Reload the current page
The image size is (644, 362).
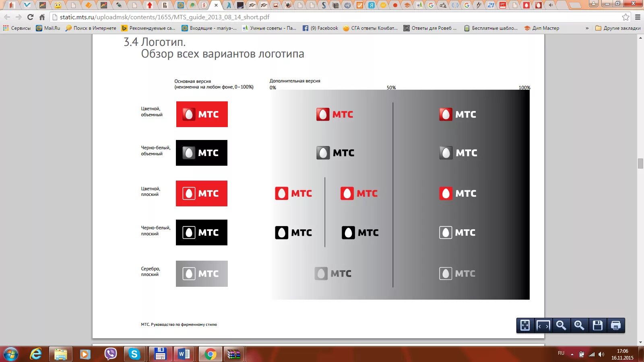pyautogui.click(x=30, y=17)
